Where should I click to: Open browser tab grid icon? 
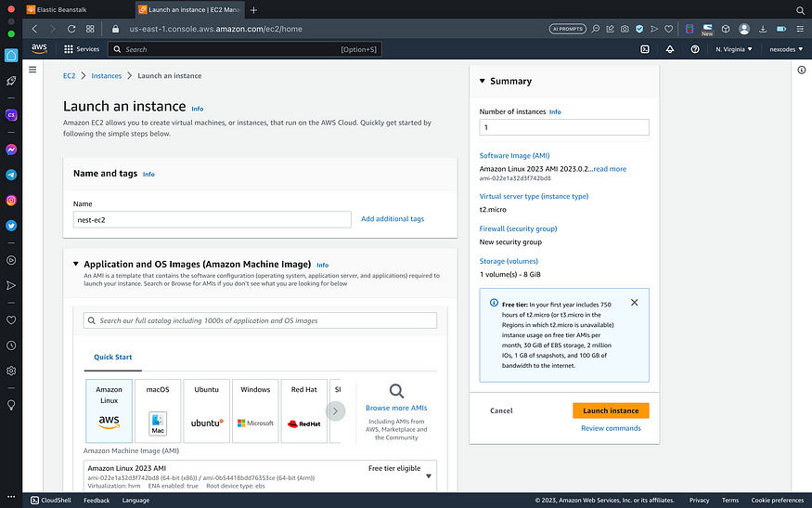[90, 29]
